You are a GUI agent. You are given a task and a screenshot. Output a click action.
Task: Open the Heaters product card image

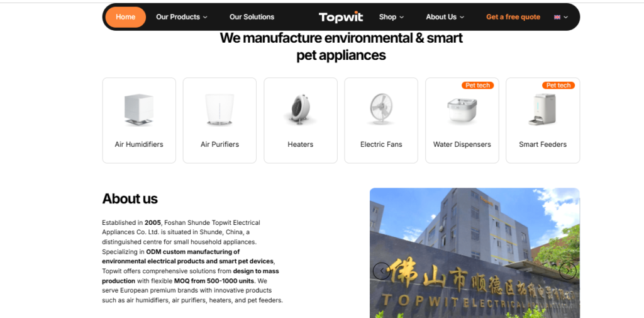click(300, 110)
